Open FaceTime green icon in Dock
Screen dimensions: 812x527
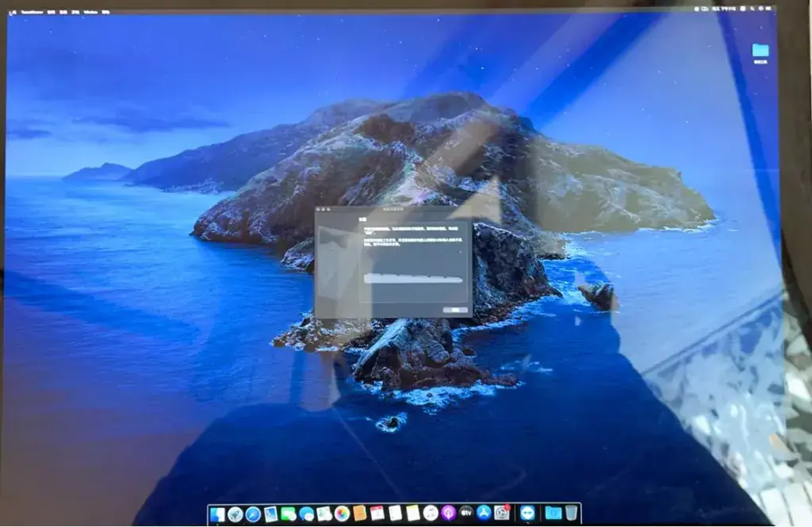coord(289,514)
